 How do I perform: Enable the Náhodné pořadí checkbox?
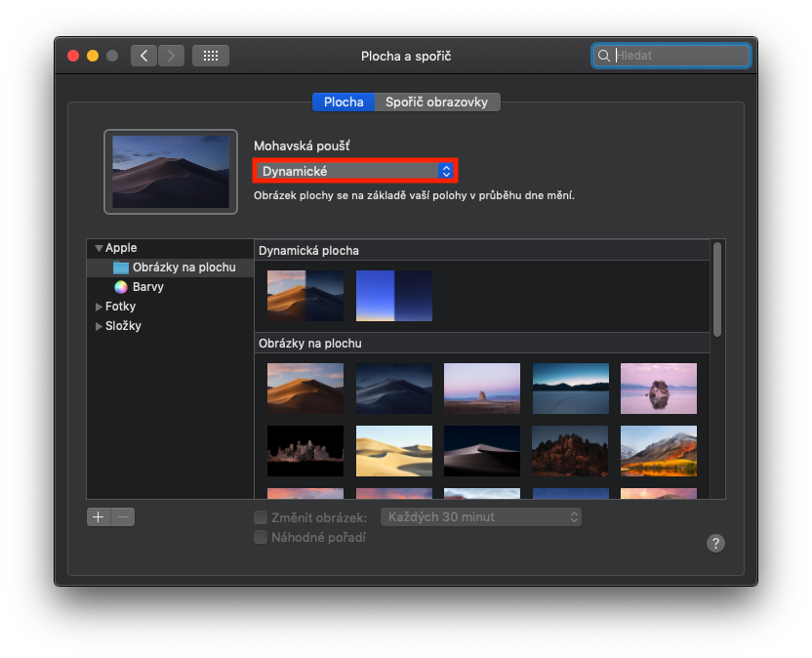pos(261,537)
